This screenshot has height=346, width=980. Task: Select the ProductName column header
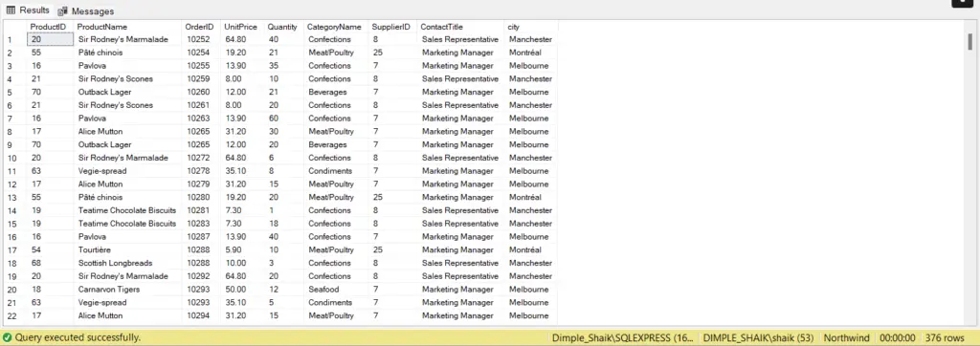click(x=128, y=27)
